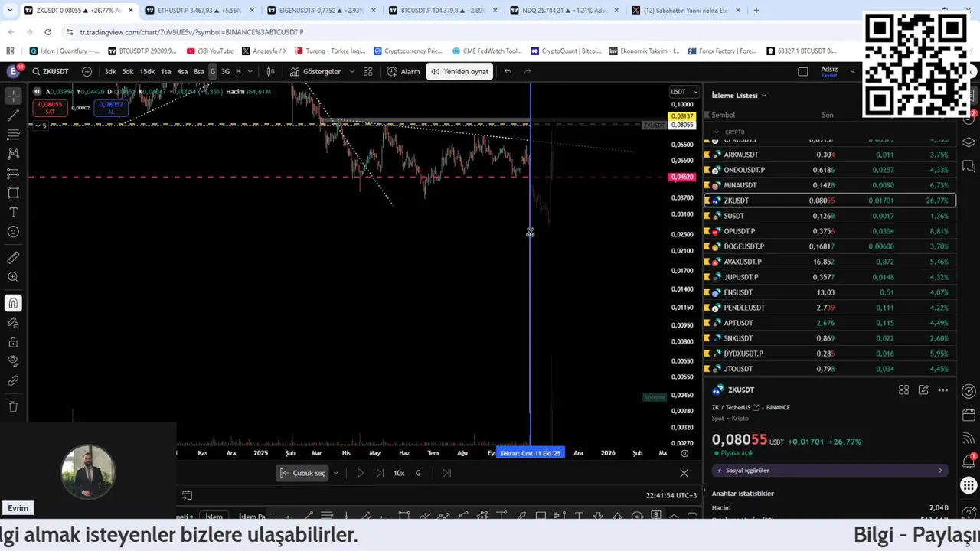Expand the Adsız layout name dropdown
Screen dimensions: 980x551
[852, 71]
